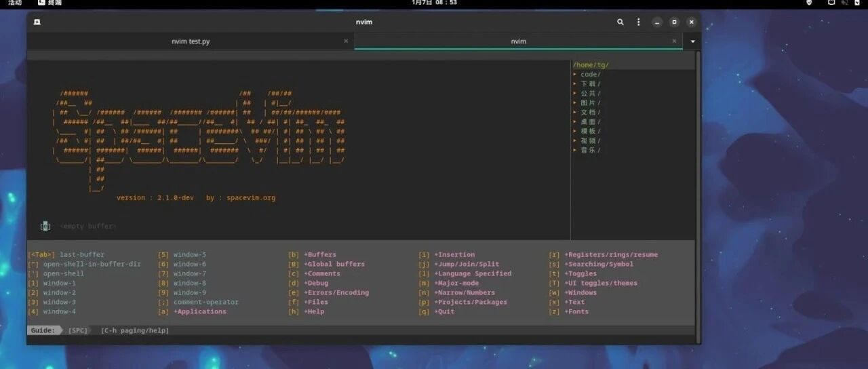The image size is (868, 369).
Task: Close the 'nvim test.py' tab
Action: pyautogui.click(x=346, y=41)
